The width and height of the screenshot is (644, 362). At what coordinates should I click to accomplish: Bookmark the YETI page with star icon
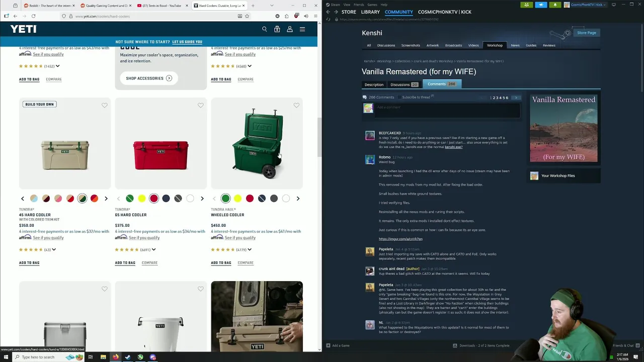(x=247, y=16)
